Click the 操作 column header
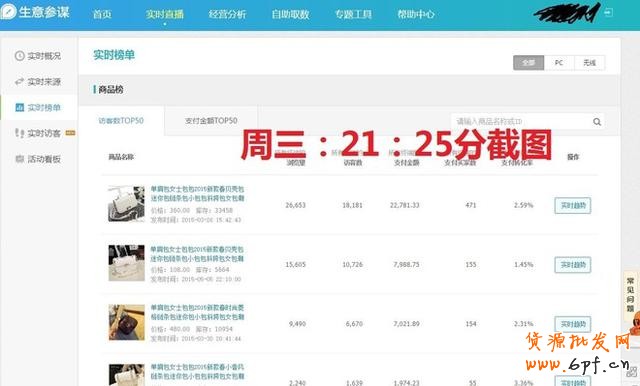 pos(573,157)
